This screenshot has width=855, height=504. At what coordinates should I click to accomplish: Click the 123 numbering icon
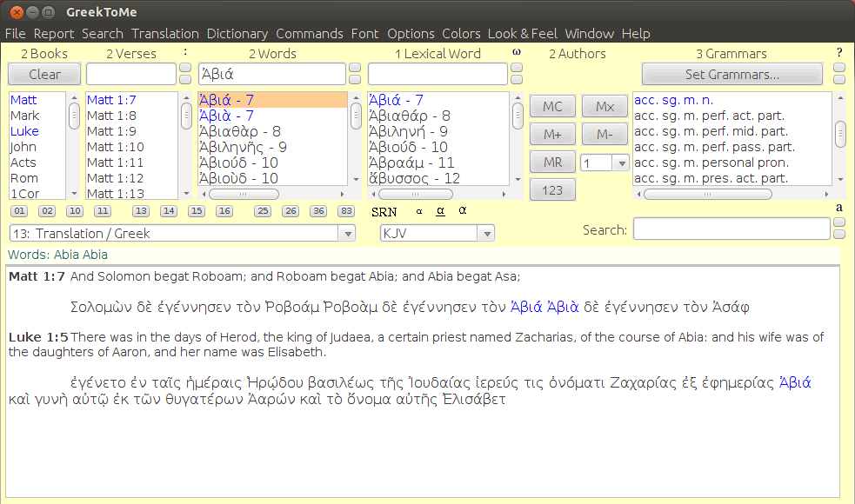(x=552, y=189)
